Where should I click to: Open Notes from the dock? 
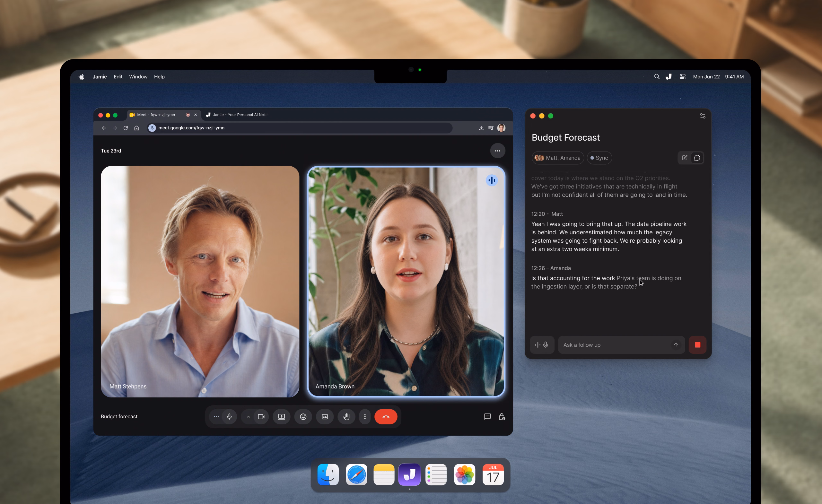384,475
